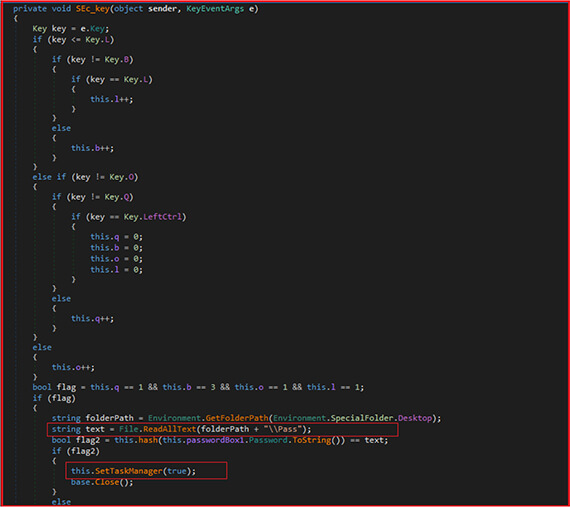Click the highlighted SetTaskManager(true) call

tap(133, 471)
